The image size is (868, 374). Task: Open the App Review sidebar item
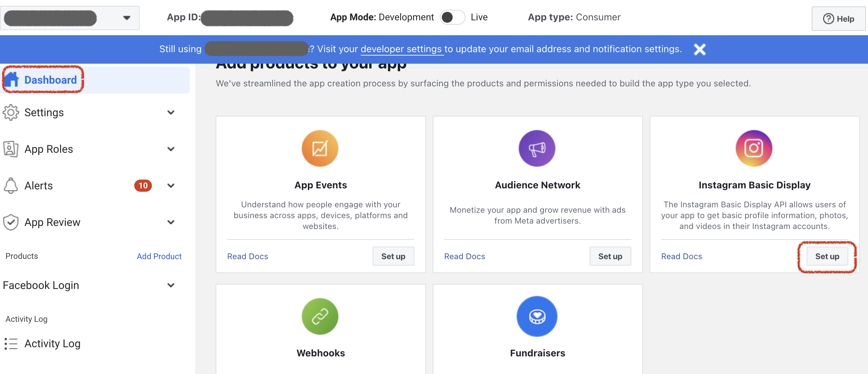[x=95, y=222]
